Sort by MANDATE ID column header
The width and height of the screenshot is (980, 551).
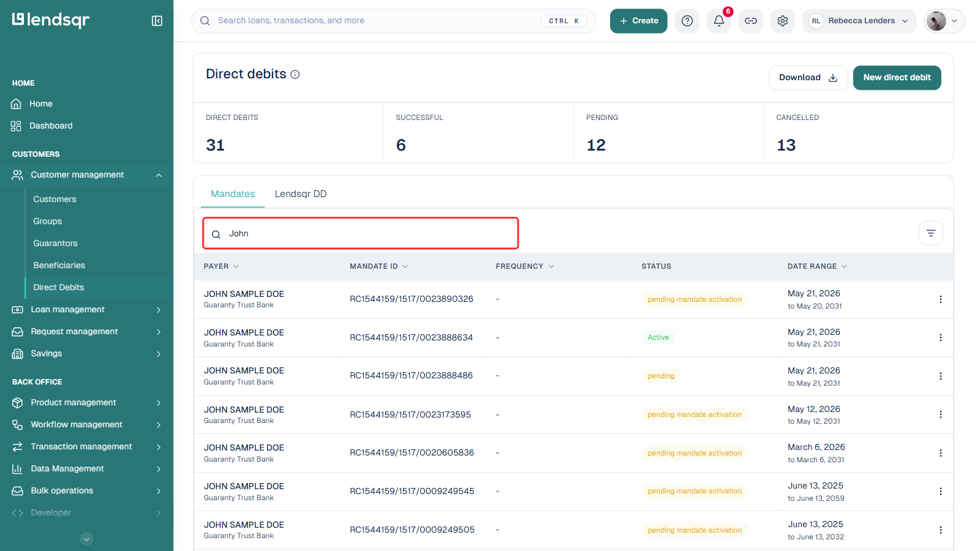point(379,266)
